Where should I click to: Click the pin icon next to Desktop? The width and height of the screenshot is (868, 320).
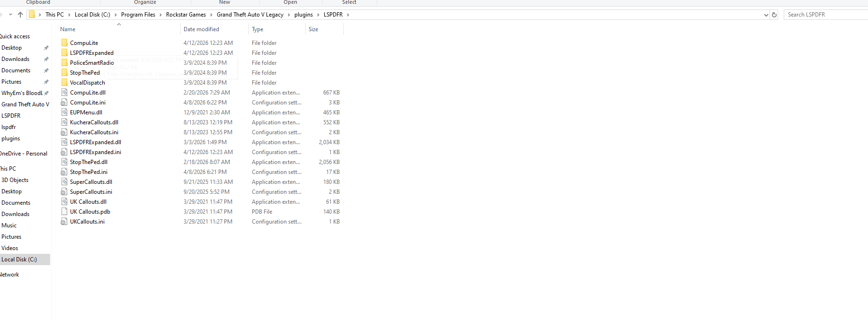(x=46, y=48)
